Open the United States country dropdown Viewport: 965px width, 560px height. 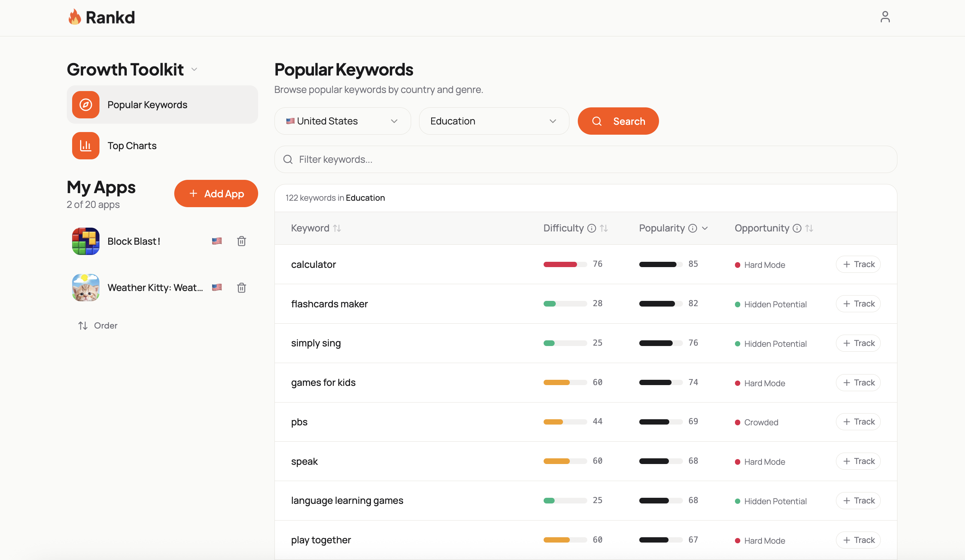(x=342, y=121)
